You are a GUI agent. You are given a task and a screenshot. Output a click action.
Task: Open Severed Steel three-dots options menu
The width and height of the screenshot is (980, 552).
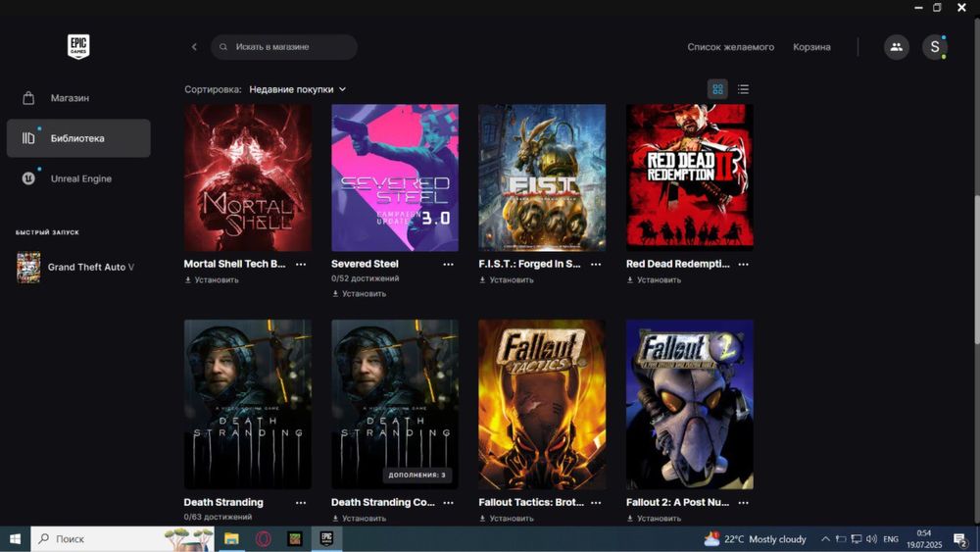tap(449, 264)
